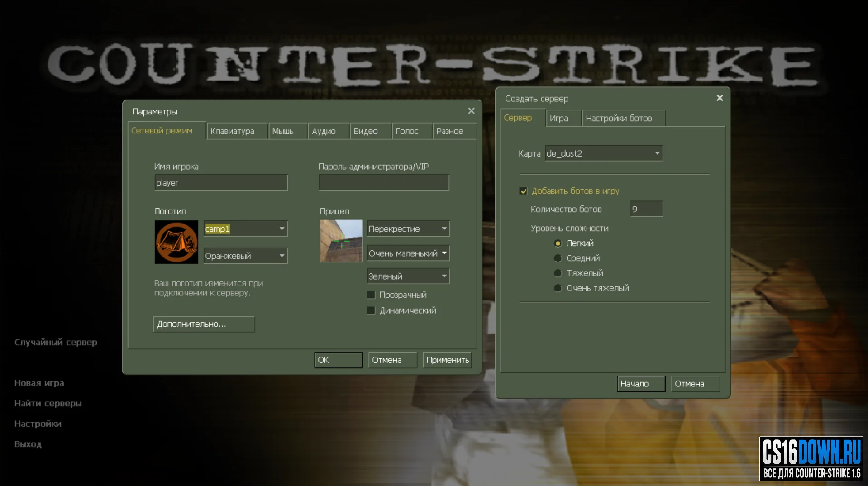Select Легкий difficulty radio button
Image resolution: width=868 pixels, height=486 pixels.
558,243
